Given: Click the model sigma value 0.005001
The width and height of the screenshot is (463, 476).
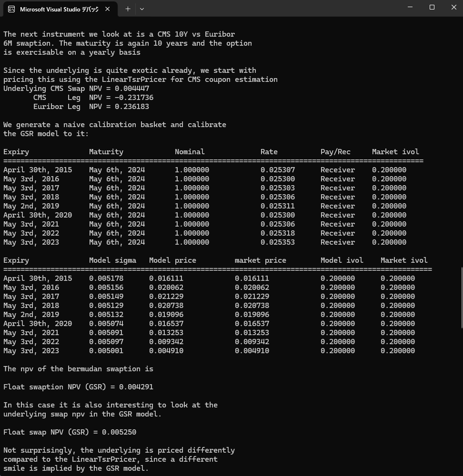Looking at the screenshot, I should click(106, 351).
